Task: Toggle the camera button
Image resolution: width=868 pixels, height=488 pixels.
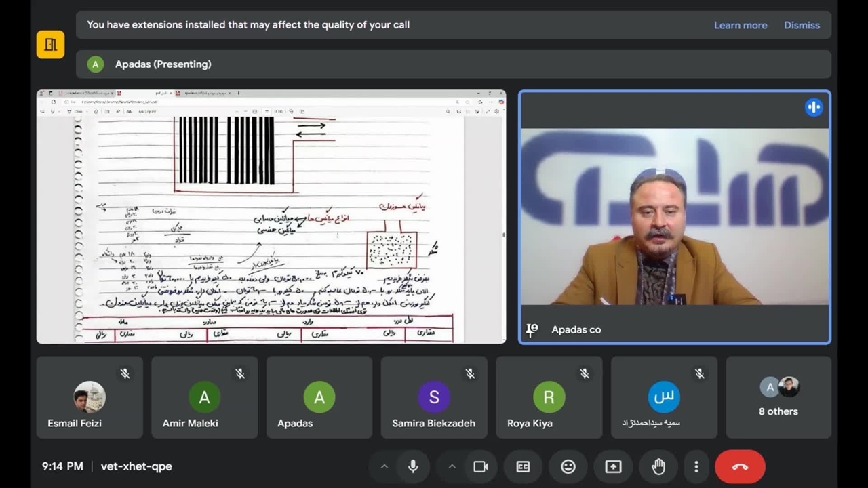Action: click(481, 466)
